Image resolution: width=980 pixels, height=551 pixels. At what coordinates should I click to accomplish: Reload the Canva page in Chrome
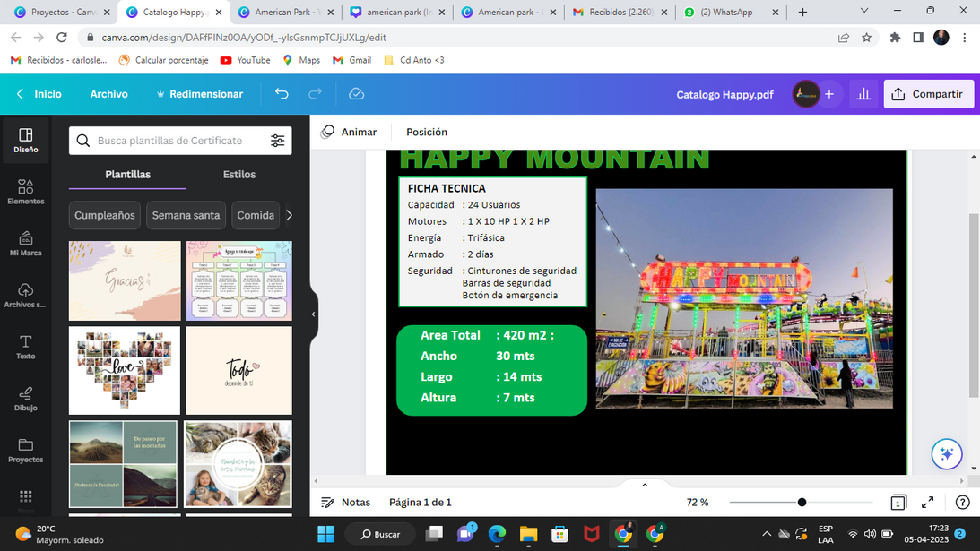(61, 38)
